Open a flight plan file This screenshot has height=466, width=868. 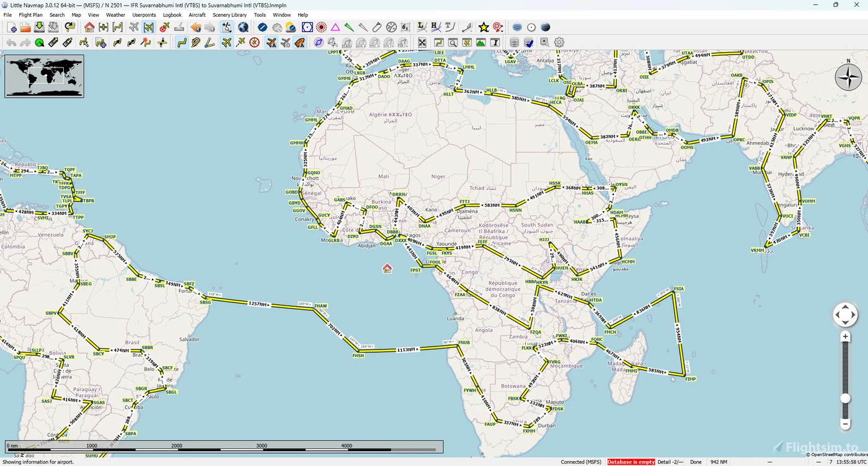[24, 27]
